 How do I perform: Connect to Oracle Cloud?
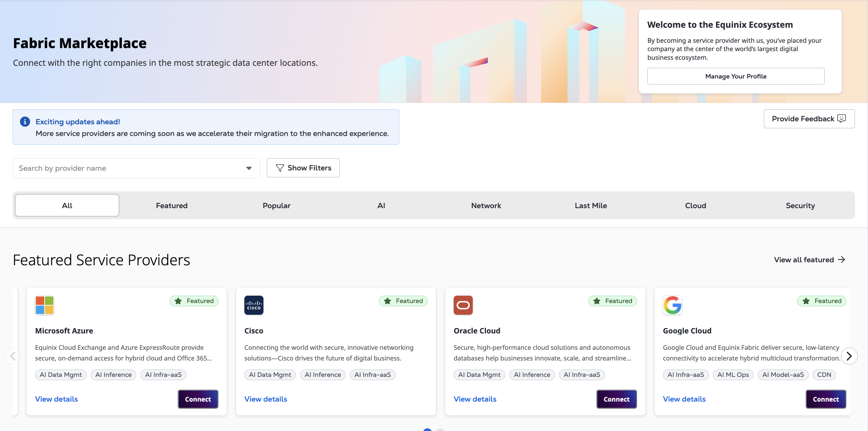(616, 399)
